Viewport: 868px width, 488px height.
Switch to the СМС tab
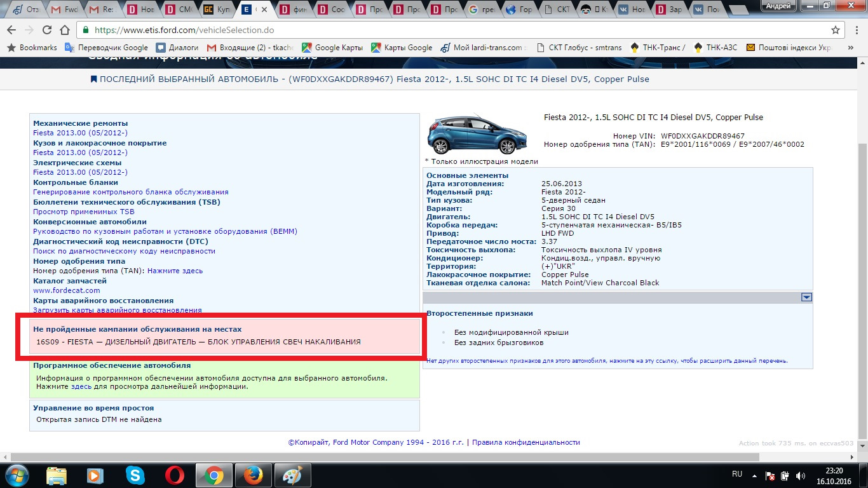tap(179, 10)
